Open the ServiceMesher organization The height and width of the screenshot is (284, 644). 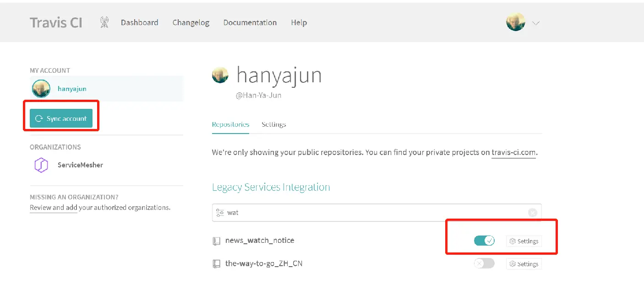point(80,165)
